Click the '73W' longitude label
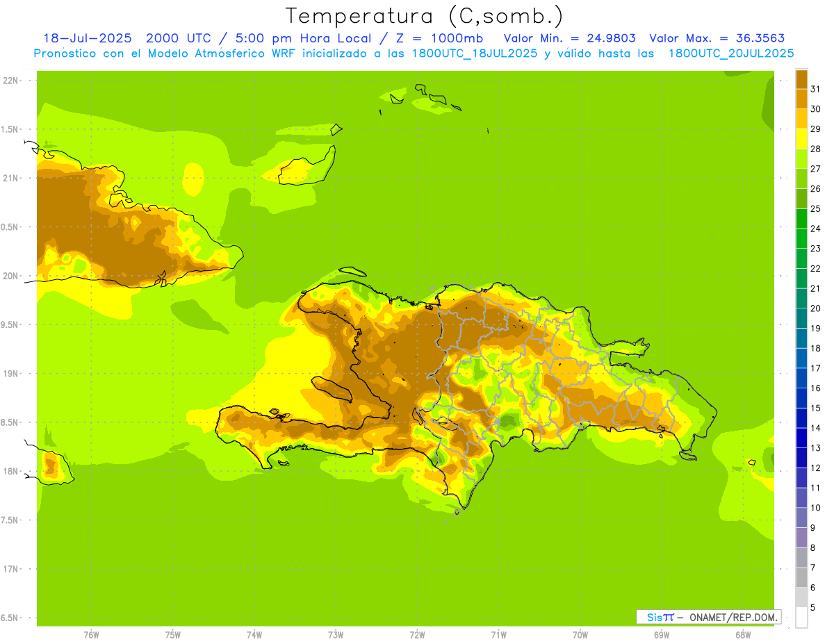The width and height of the screenshot is (834, 644). [336, 635]
